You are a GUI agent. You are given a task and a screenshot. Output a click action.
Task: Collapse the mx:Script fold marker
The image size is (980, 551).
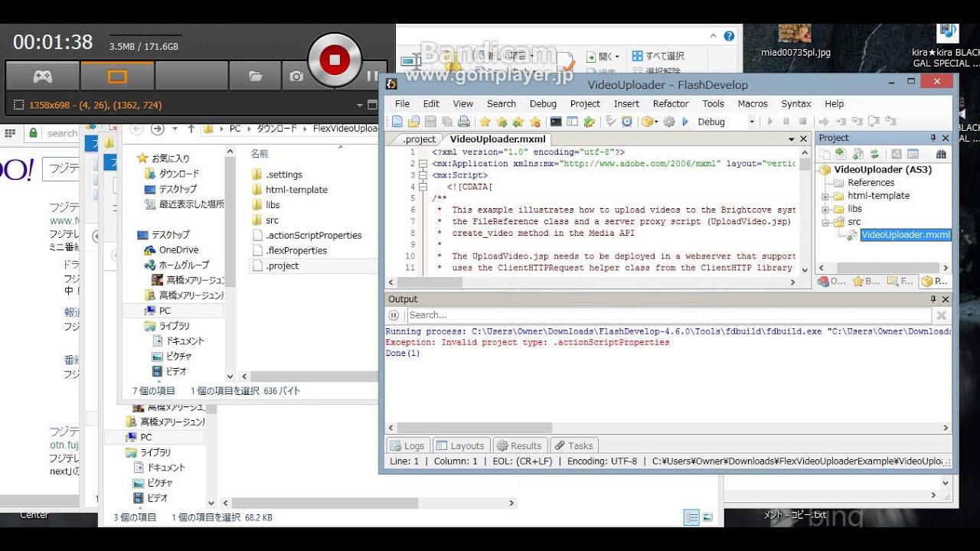pyautogui.click(x=423, y=175)
